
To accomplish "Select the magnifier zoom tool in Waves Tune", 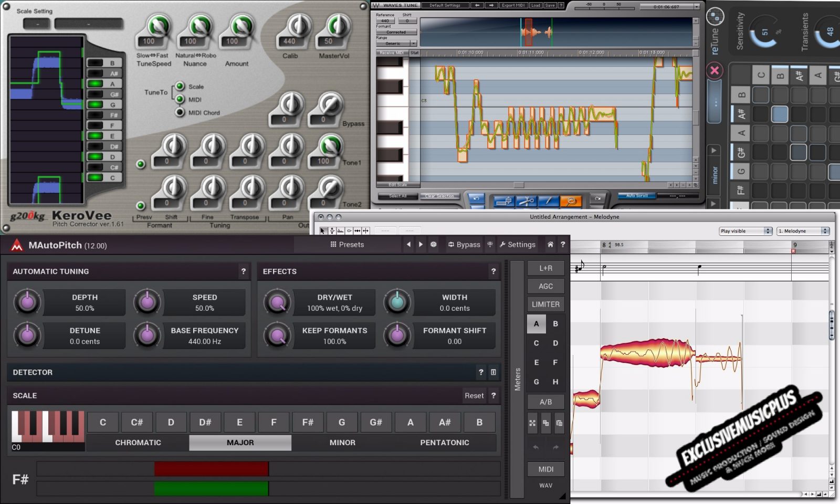I will (571, 201).
